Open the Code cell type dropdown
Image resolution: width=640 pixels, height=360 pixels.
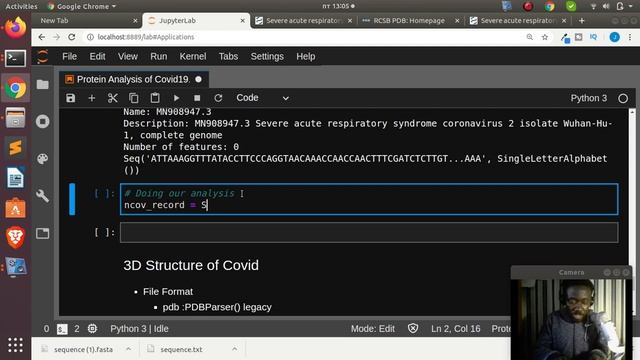[x=262, y=98]
